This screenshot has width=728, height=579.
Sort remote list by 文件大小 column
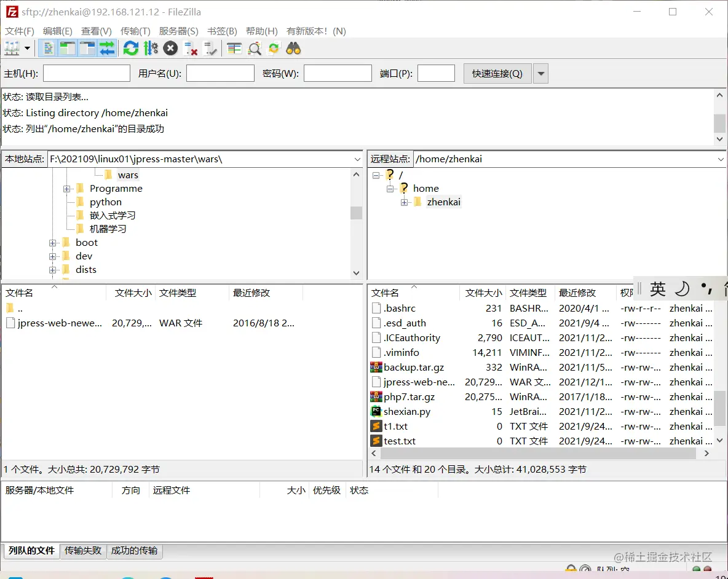(x=483, y=293)
